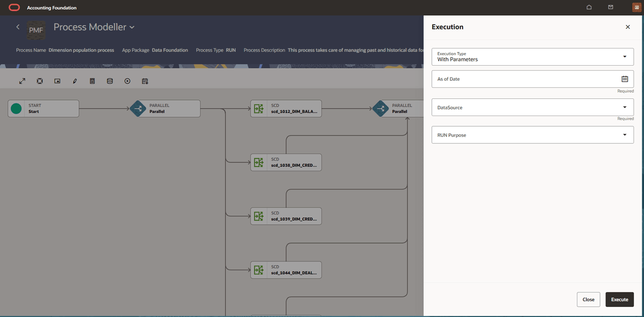Viewport: 644px width, 317px height.
Task: Open the calendar picker in As of Date
Action: 625,79
